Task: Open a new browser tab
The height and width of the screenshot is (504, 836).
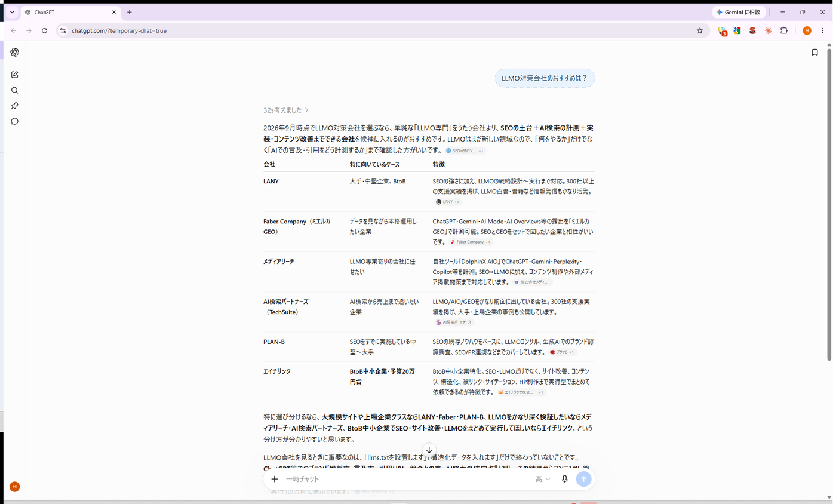Action: (x=130, y=12)
